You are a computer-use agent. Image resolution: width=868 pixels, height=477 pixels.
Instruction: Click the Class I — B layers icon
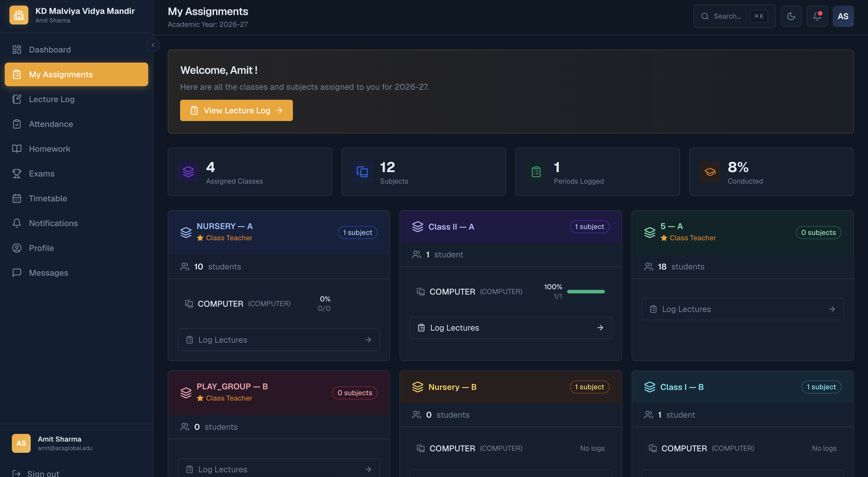[x=650, y=387]
